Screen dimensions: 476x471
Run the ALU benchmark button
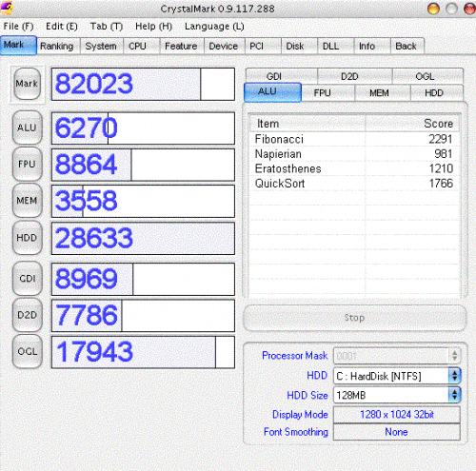pos(27,128)
